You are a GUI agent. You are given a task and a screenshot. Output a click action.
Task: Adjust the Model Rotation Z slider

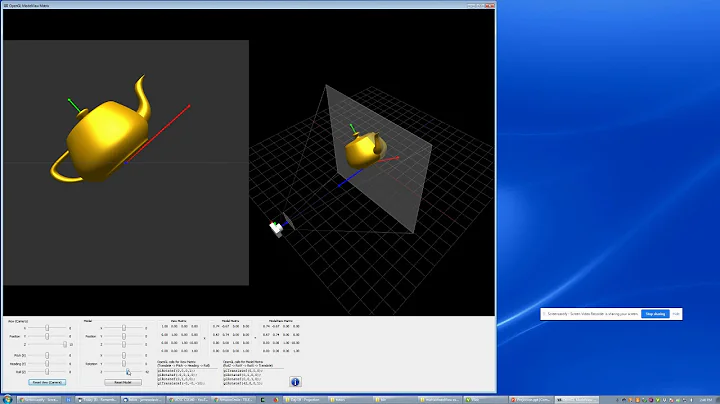[x=124, y=372]
